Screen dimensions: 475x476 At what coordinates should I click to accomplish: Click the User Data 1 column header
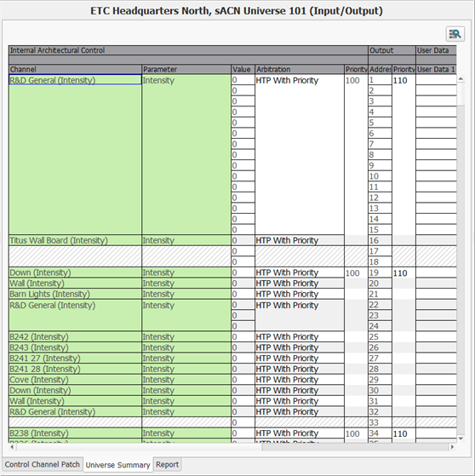tap(436, 69)
